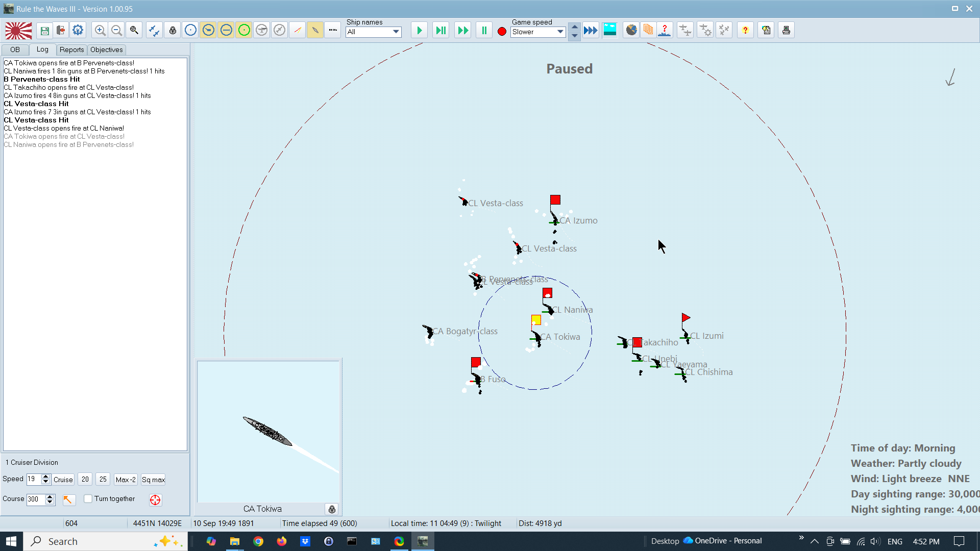Click the sea and sky horizon icon

coord(610,31)
